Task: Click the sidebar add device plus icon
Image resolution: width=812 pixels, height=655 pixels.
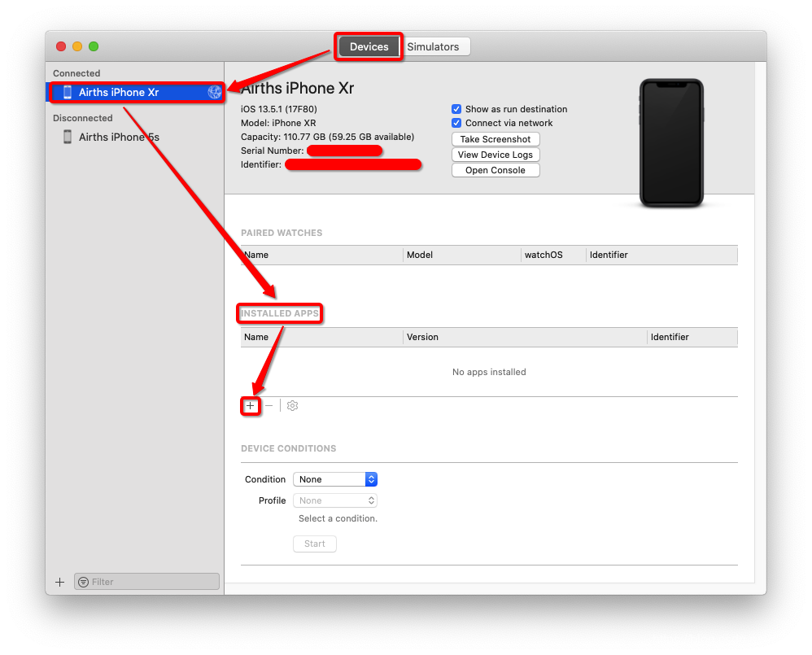Action: pyautogui.click(x=60, y=582)
